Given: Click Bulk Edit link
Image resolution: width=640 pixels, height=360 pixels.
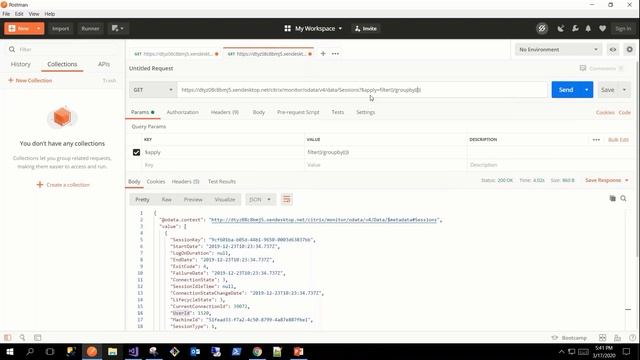Looking at the screenshot, I should click(x=618, y=140).
